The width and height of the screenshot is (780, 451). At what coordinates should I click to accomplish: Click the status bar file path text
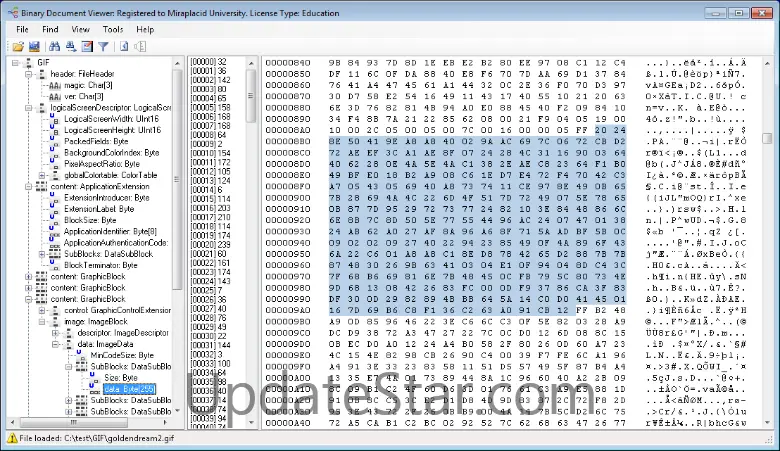97,438
